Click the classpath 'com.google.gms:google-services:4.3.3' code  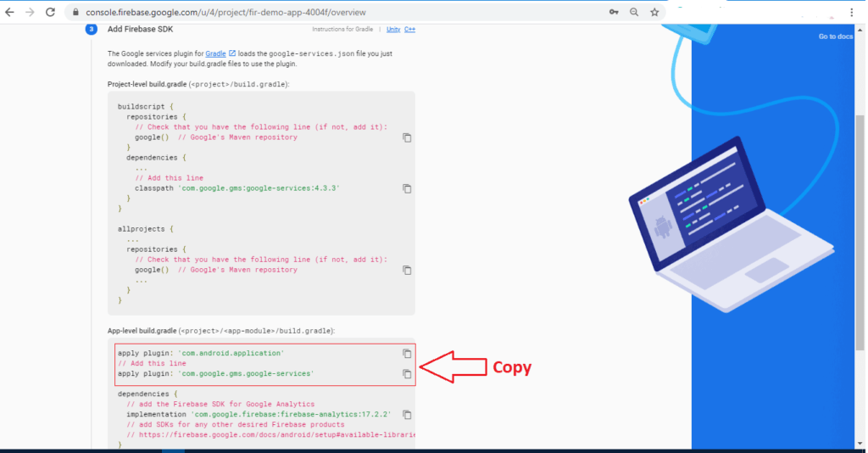(237, 188)
